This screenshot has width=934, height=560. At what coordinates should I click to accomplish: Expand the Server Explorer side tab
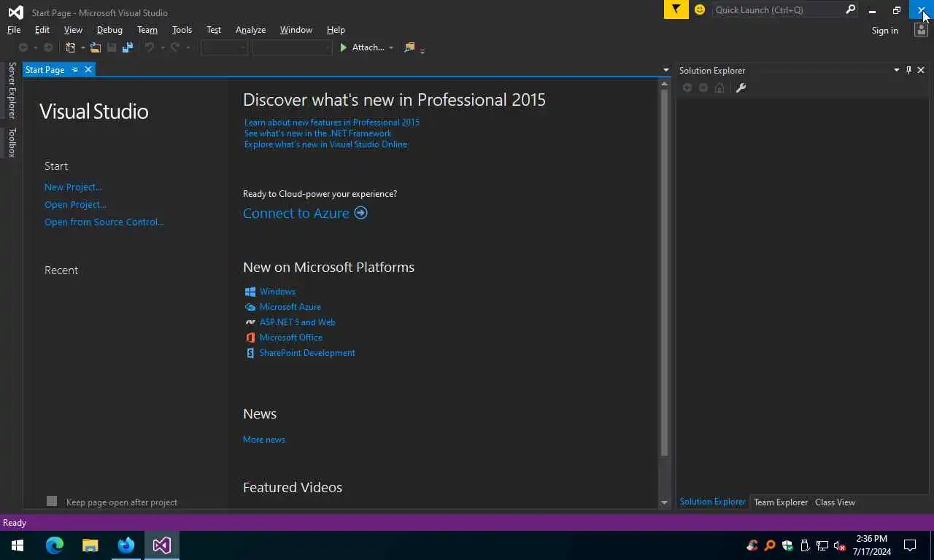point(12,90)
